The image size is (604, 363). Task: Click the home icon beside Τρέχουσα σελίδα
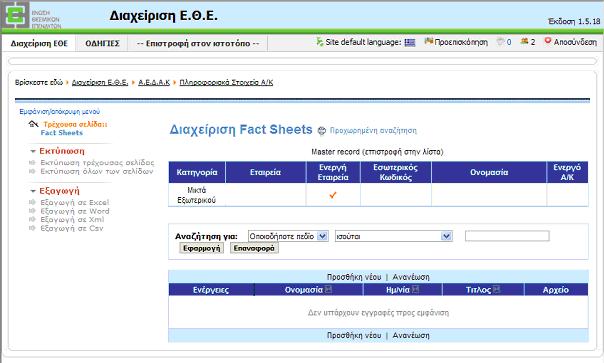(x=33, y=124)
